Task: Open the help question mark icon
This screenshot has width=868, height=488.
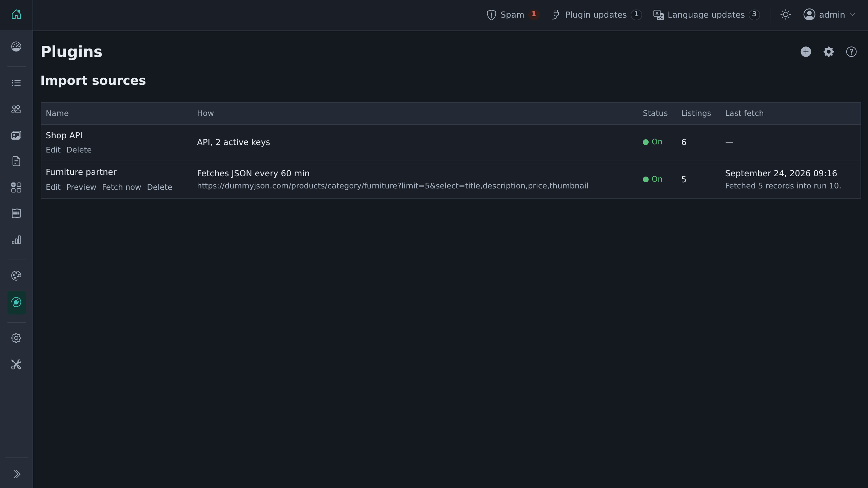Action: (851, 52)
